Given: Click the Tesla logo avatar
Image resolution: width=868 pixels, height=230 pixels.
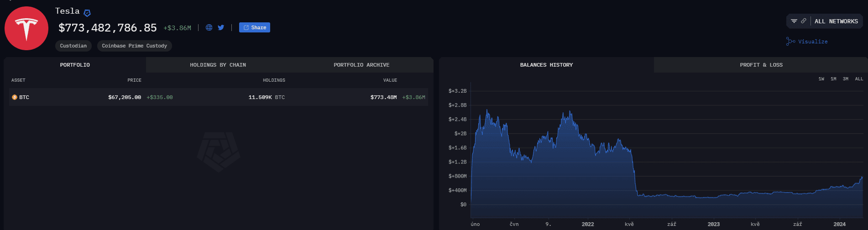Looking at the screenshot, I should click(x=26, y=28).
